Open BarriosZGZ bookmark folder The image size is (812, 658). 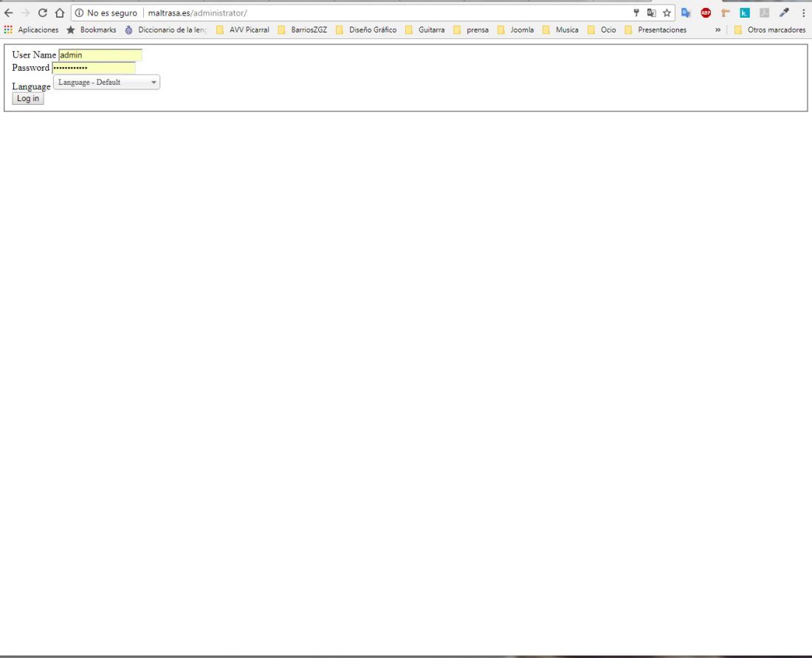coord(303,30)
